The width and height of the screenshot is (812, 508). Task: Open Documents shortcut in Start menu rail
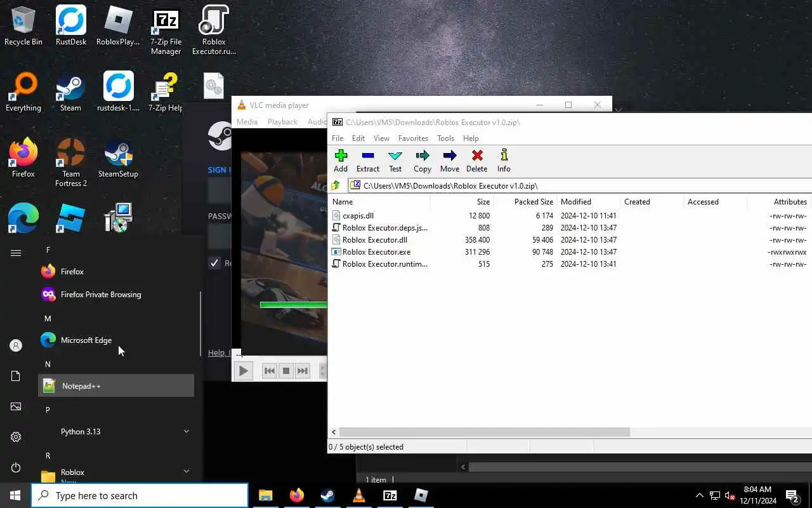click(16, 376)
